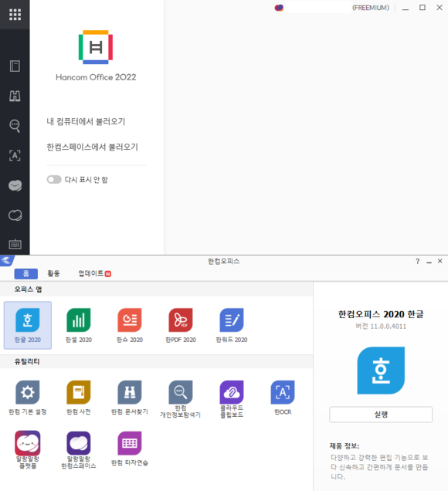
Task: Click 내 컴퓨터에서 불러오기
Action: point(86,121)
